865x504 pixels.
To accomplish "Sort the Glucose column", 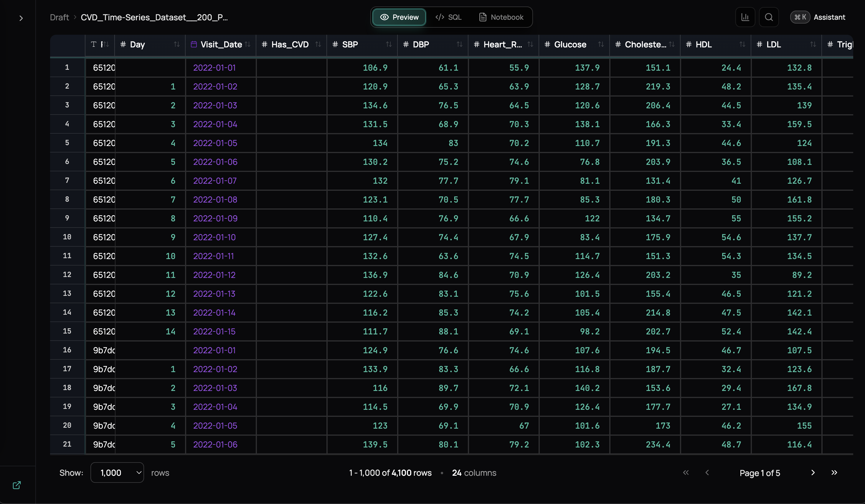I will [x=601, y=45].
